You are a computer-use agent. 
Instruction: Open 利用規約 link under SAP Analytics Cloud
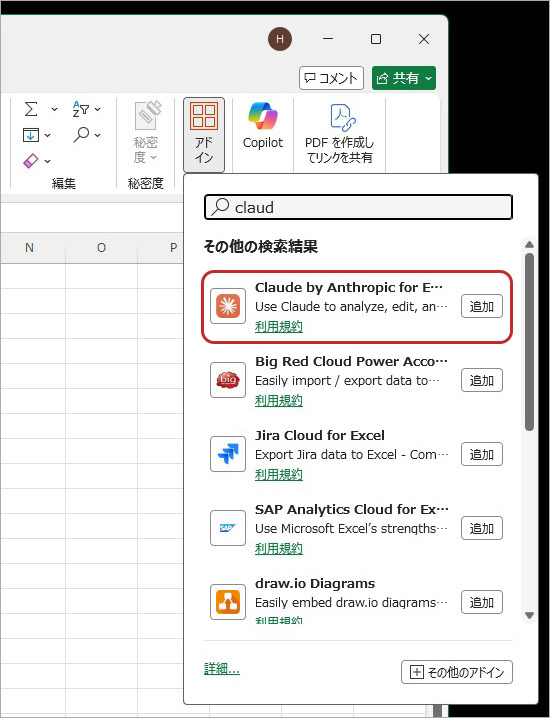pyautogui.click(x=279, y=549)
